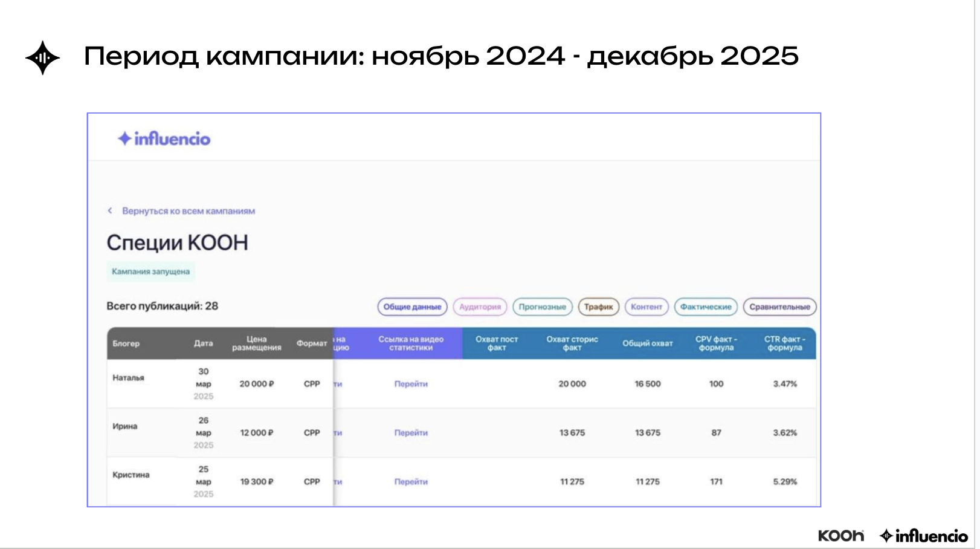Click the 3.47% CTR value
The height and width of the screenshot is (549, 980).
[x=785, y=384]
